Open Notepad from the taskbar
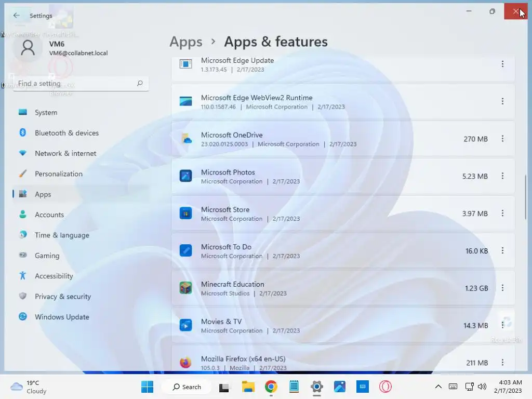 click(294, 387)
